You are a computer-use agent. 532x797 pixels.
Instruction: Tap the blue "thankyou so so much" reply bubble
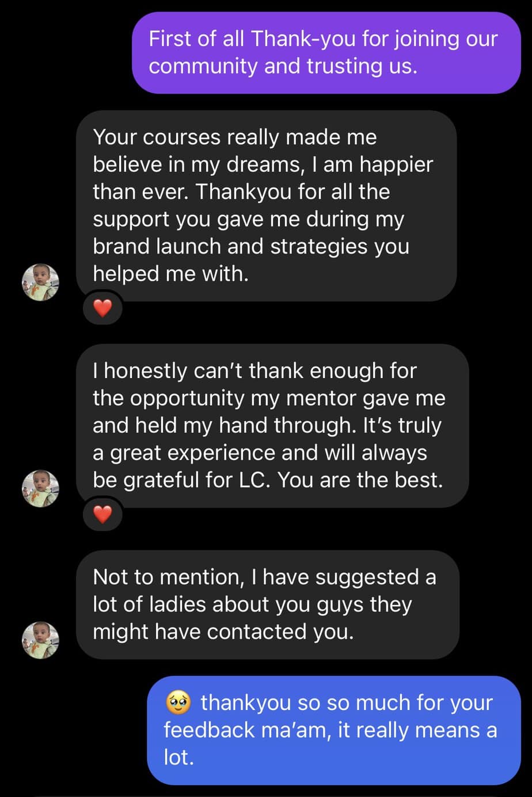(333, 730)
